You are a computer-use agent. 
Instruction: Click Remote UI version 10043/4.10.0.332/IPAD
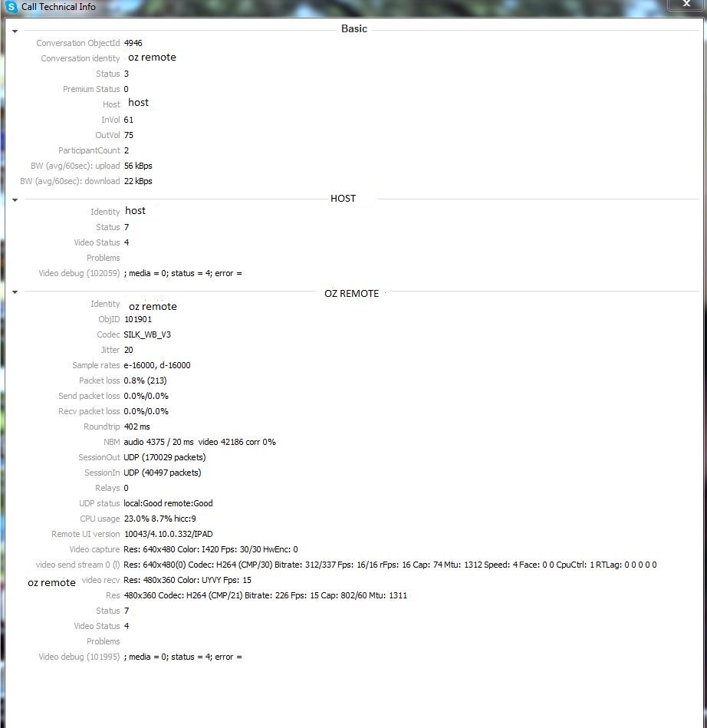[x=169, y=534]
